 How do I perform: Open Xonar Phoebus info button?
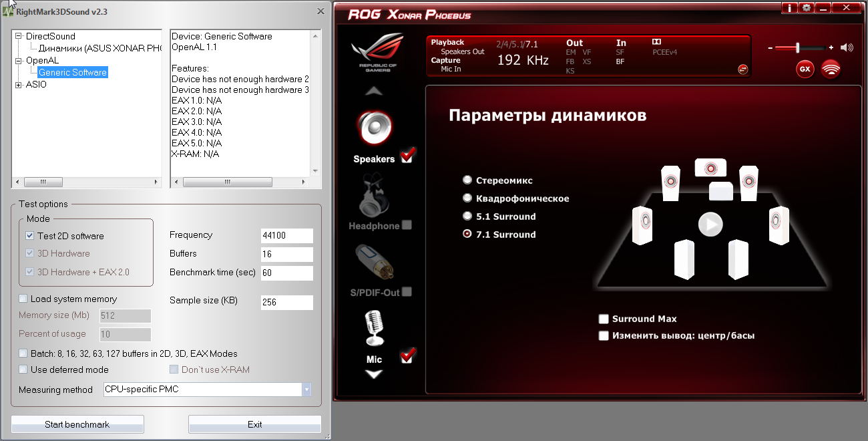click(789, 8)
